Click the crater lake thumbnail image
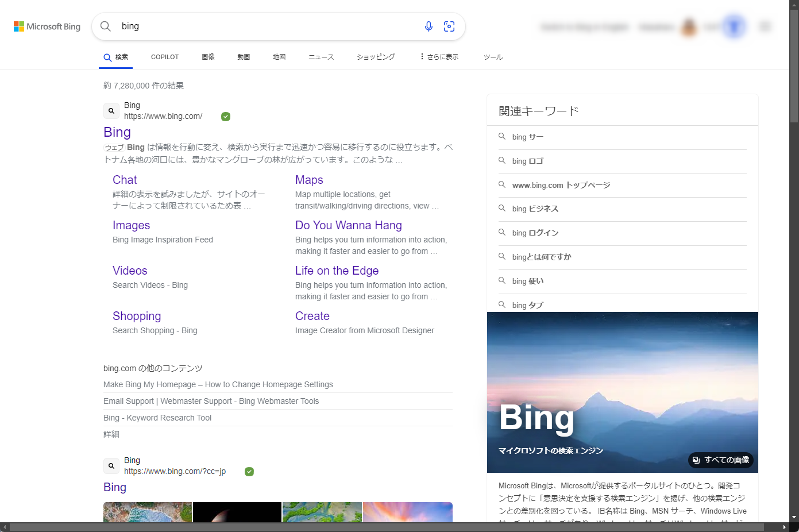The width and height of the screenshot is (799, 532). click(148, 512)
